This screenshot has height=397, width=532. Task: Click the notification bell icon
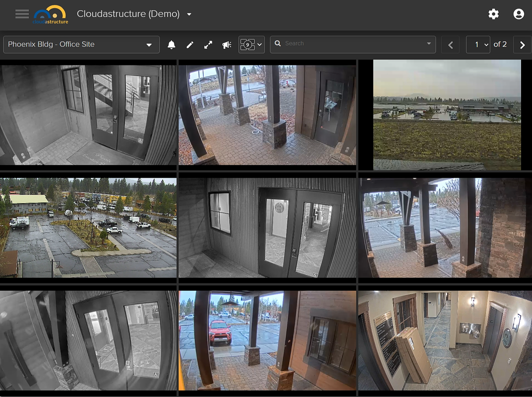[171, 45]
